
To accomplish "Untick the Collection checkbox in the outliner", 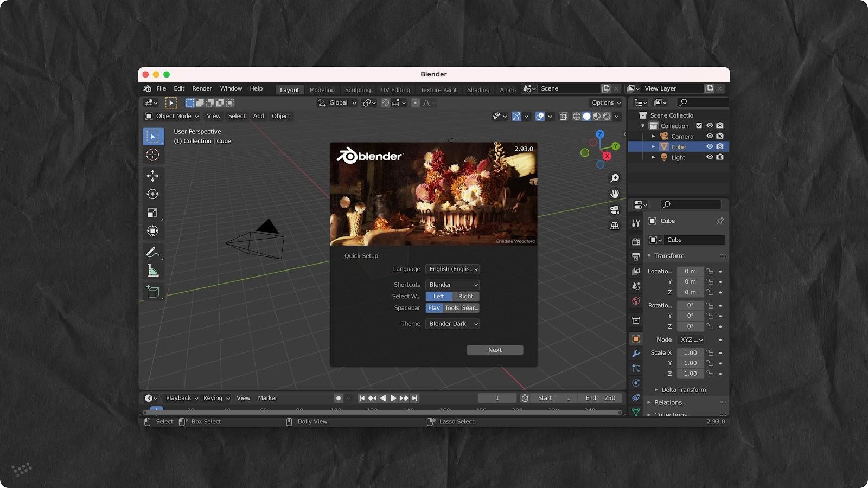I will point(699,126).
